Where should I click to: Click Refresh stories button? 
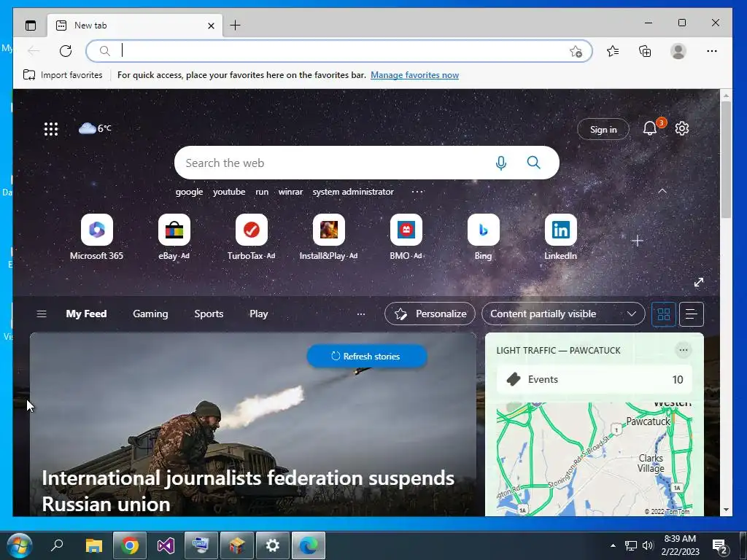366,356
